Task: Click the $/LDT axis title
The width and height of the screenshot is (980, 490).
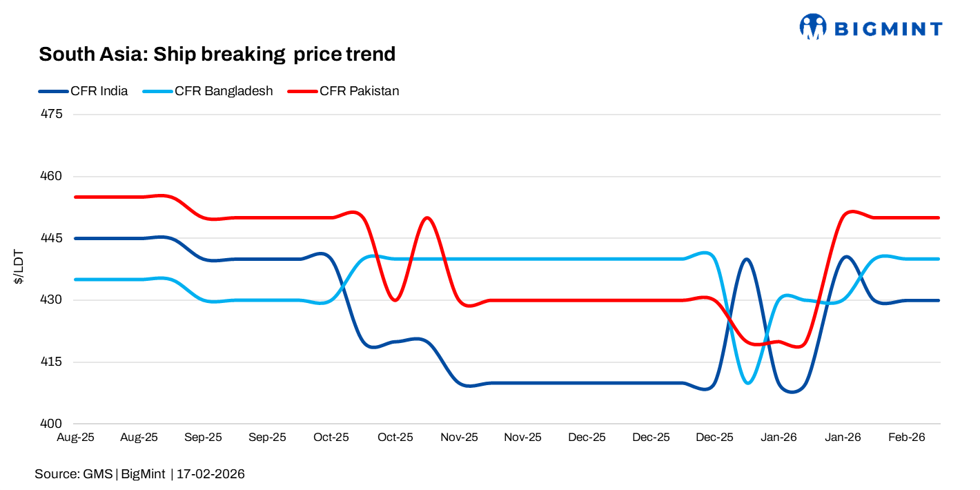Action: pos(19,268)
